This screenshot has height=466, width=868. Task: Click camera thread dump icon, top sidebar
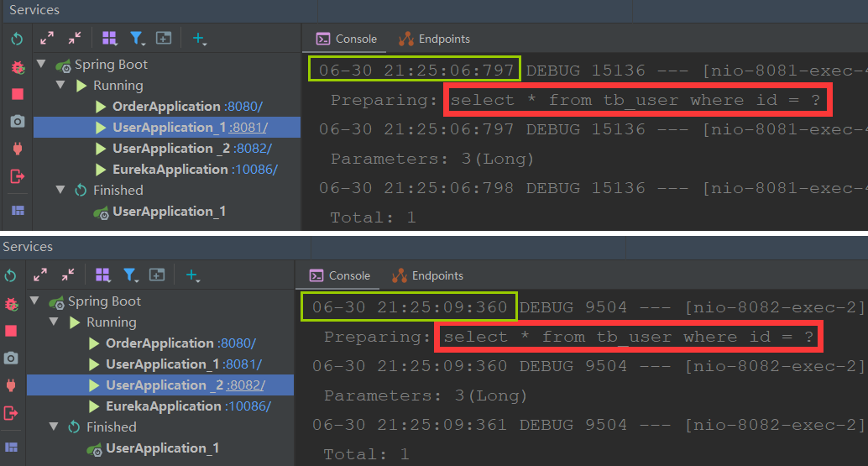pyautogui.click(x=18, y=121)
